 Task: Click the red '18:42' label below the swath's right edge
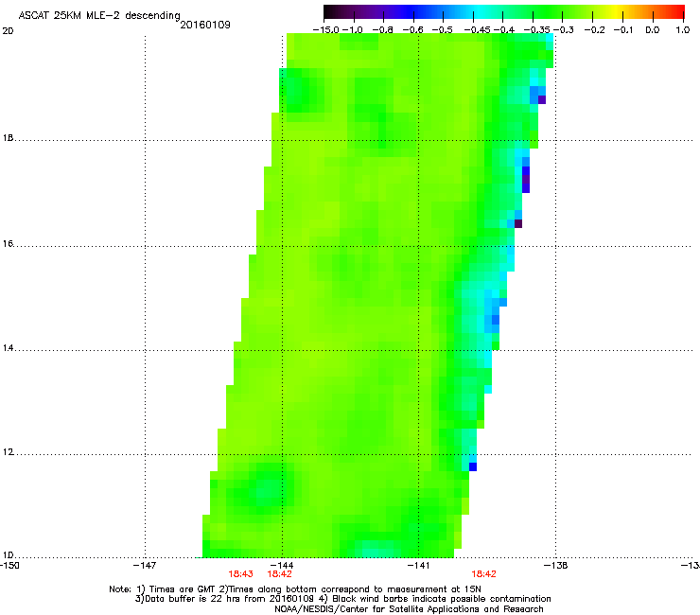tap(484, 574)
